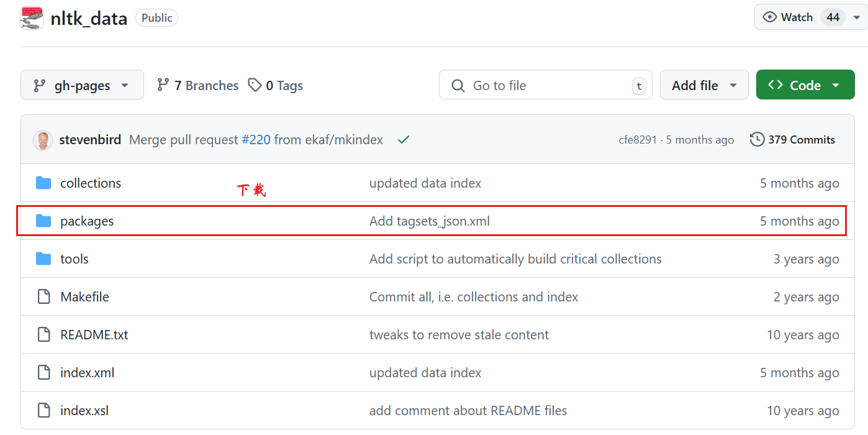Open the Makefile file
868x435 pixels.
coord(84,297)
